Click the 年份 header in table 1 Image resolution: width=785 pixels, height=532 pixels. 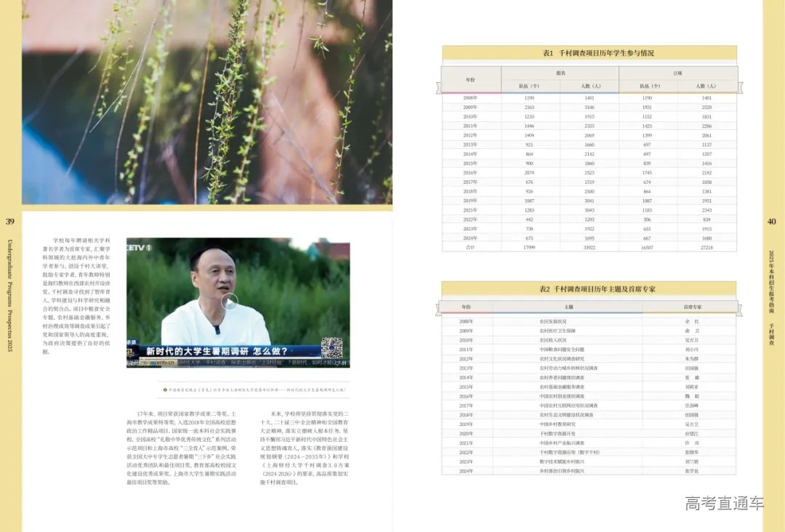point(470,79)
